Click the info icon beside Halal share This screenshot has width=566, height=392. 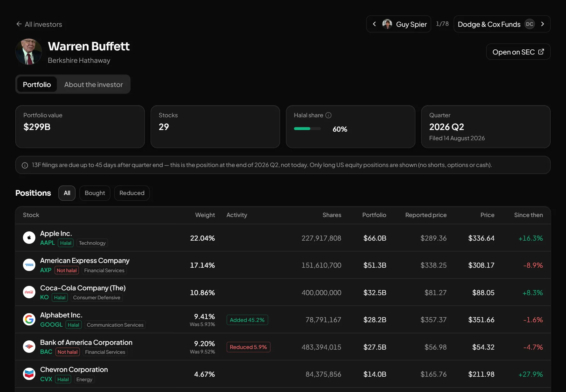pyautogui.click(x=329, y=115)
